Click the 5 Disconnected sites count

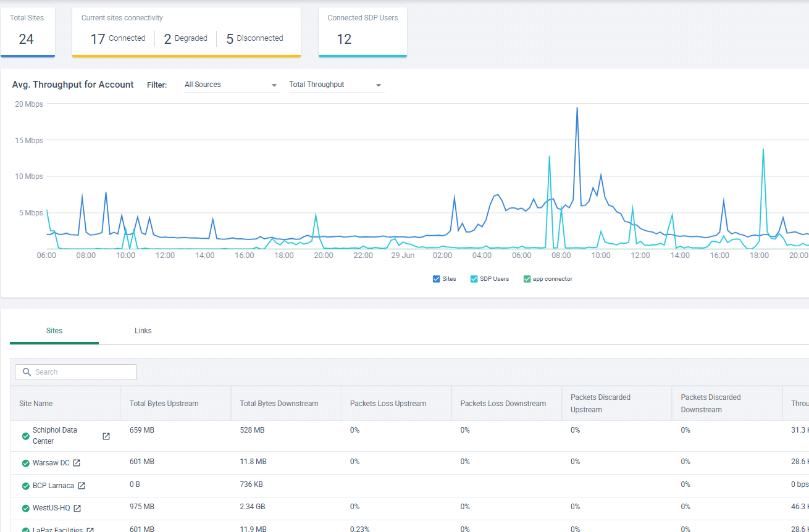tap(254, 39)
